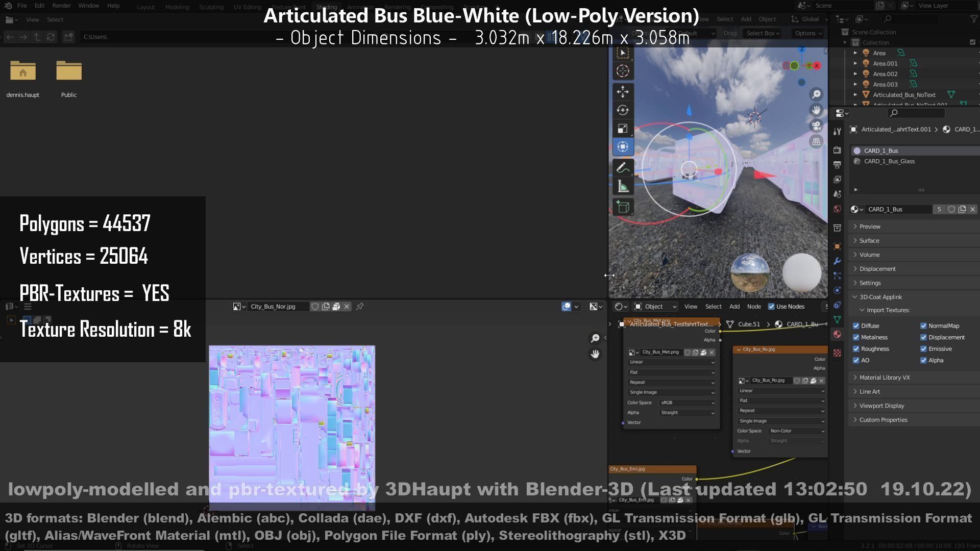The height and width of the screenshot is (551, 980).
Task: Go forward in file browser
Action: [23, 37]
